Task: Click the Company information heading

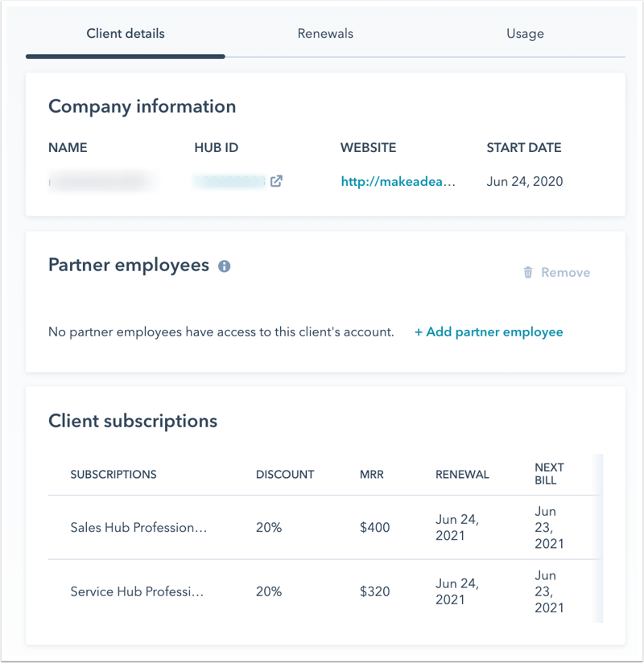Action: point(142,106)
